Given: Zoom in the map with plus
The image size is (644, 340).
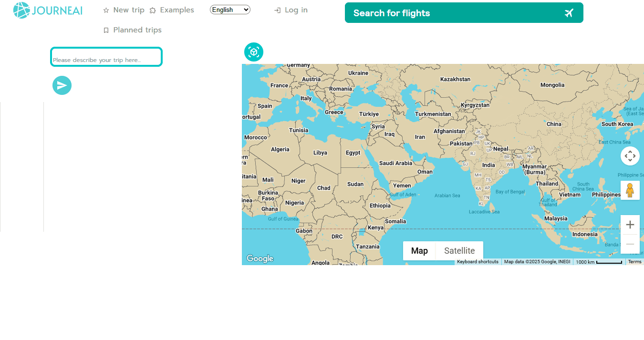Looking at the screenshot, I should coord(630,225).
